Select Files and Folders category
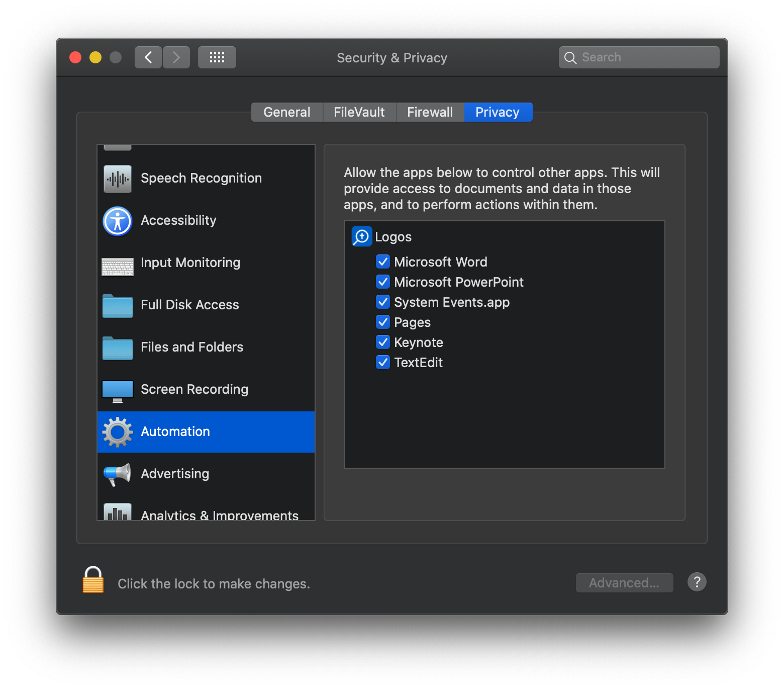The image size is (784, 689). (206, 348)
